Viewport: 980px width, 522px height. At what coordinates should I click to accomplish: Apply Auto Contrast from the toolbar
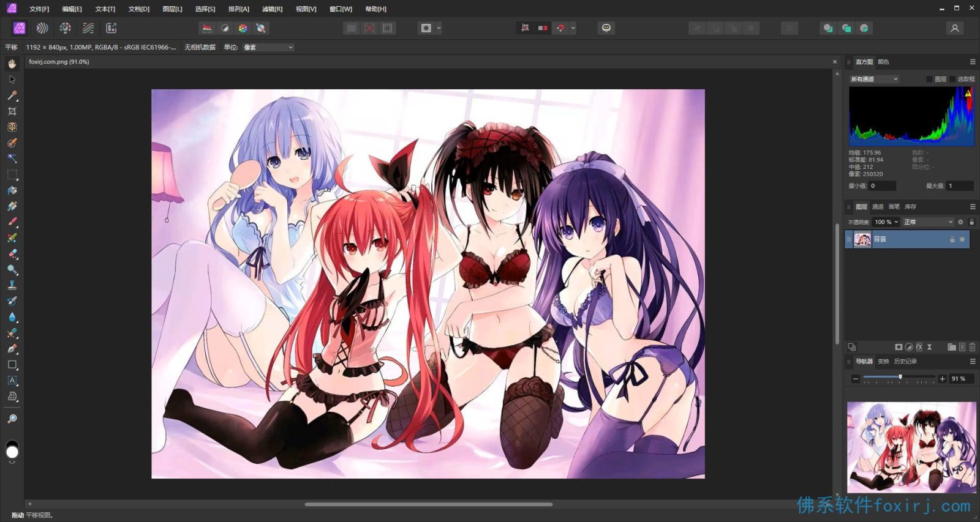pyautogui.click(x=225, y=28)
